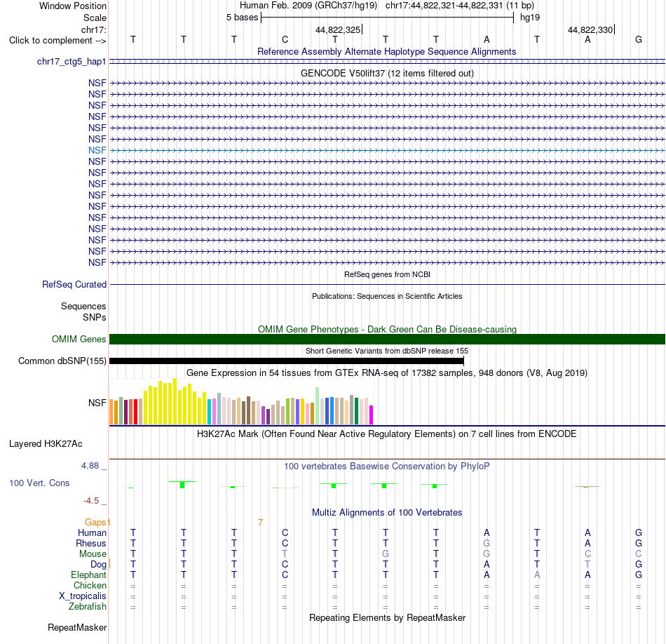Viewport: 666px width, 644px height.
Task: Select the light-blue highlighted NSF transcript label
Action: point(97,151)
